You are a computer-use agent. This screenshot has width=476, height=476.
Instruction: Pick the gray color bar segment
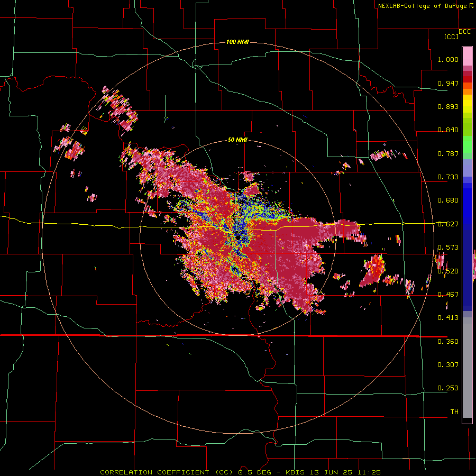pyautogui.click(x=467, y=368)
